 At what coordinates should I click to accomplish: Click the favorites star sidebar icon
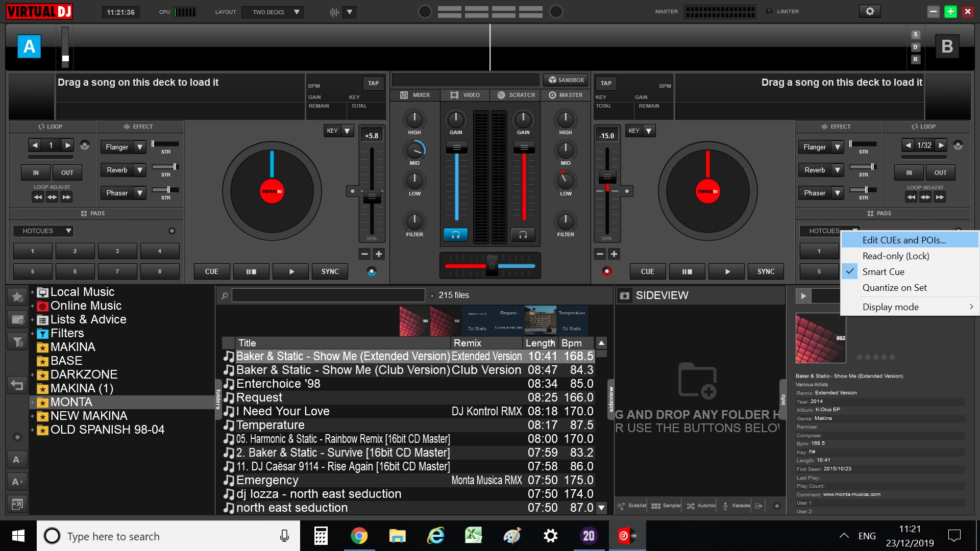[x=17, y=296]
